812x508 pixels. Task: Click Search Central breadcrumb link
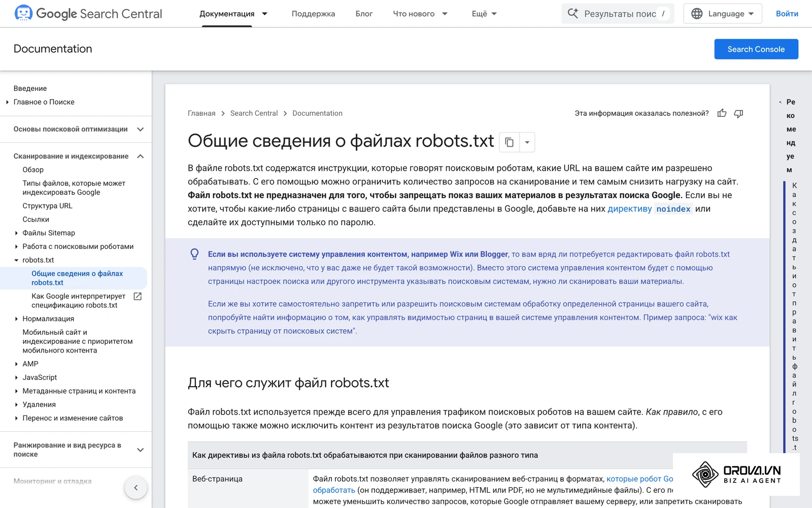[254, 113]
